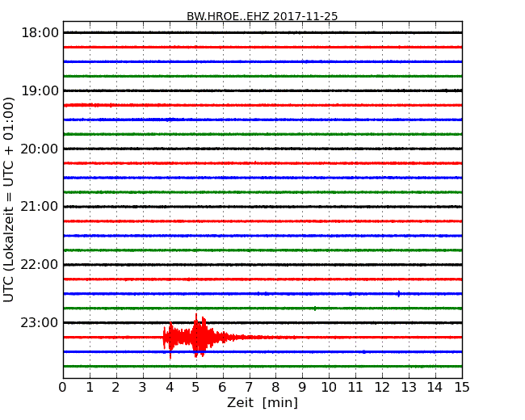Click the black trace at 18:00

(262, 32)
